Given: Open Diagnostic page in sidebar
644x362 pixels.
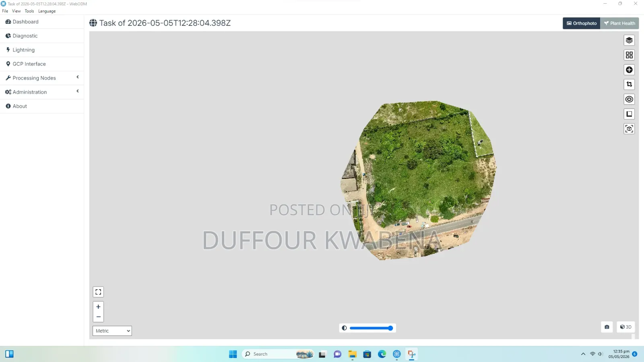Looking at the screenshot, I should 42,36.
